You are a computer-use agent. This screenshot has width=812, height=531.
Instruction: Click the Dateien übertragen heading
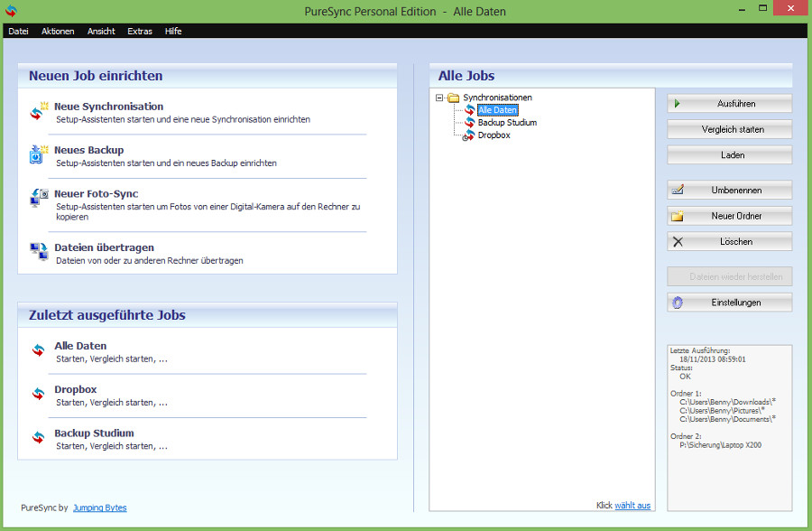point(104,247)
